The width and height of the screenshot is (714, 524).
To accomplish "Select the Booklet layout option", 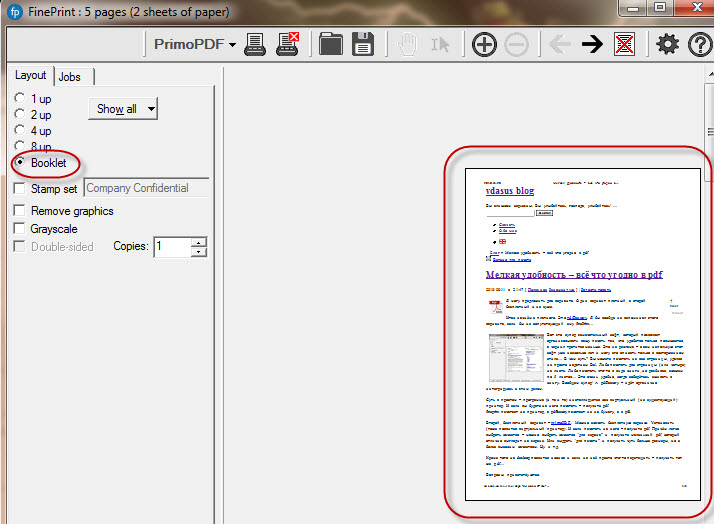I will [20, 163].
